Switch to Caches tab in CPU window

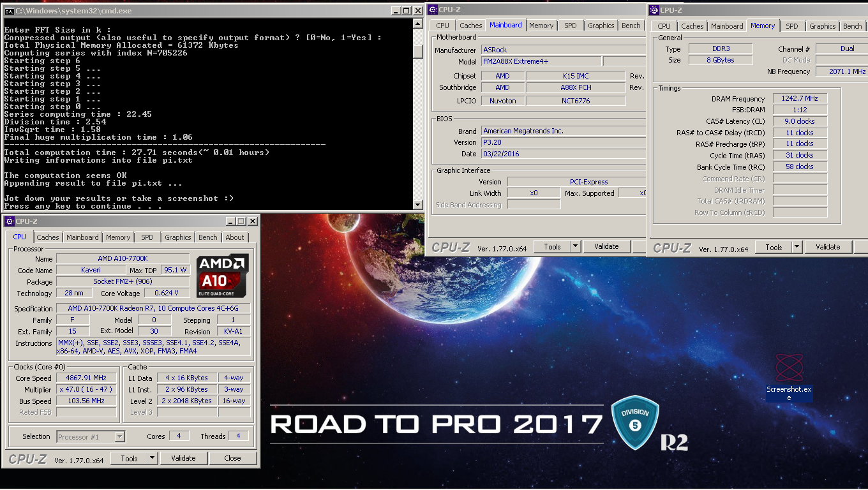47,237
